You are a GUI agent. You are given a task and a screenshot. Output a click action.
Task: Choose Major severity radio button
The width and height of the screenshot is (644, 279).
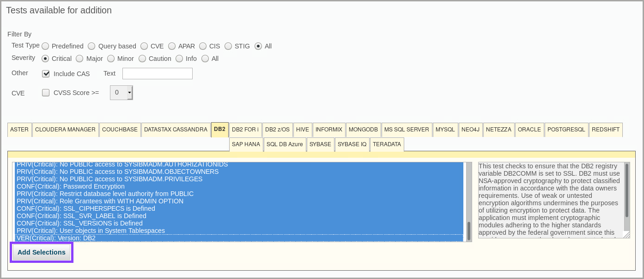[79, 59]
